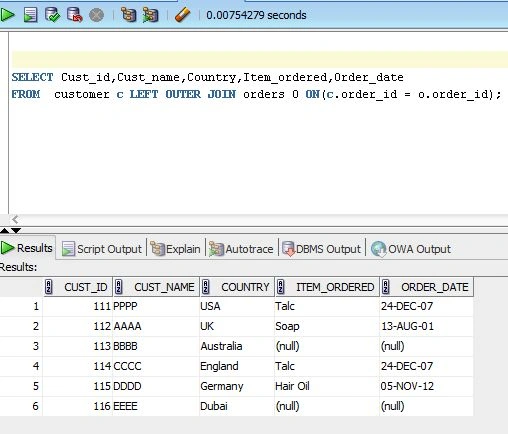Switch to the Script Output tab
This screenshot has height=434, width=508.
pyautogui.click(x=102, y=249)
